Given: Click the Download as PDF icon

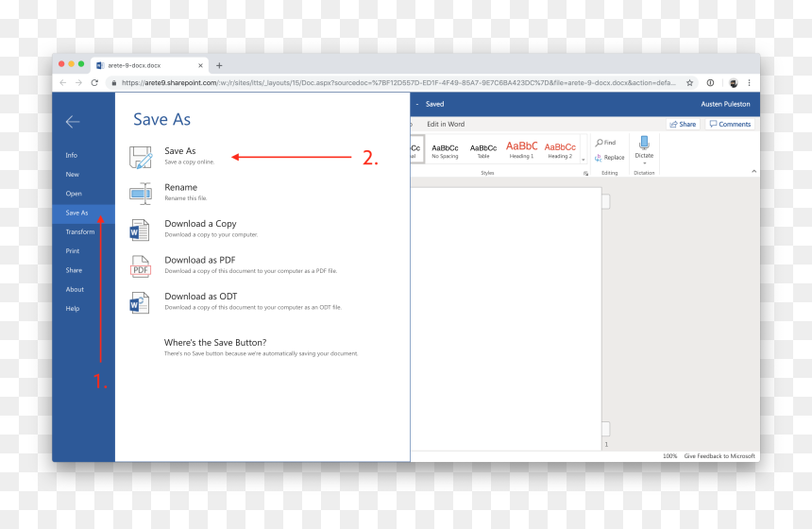Looking at the screenshot, I should click(141, 266).
